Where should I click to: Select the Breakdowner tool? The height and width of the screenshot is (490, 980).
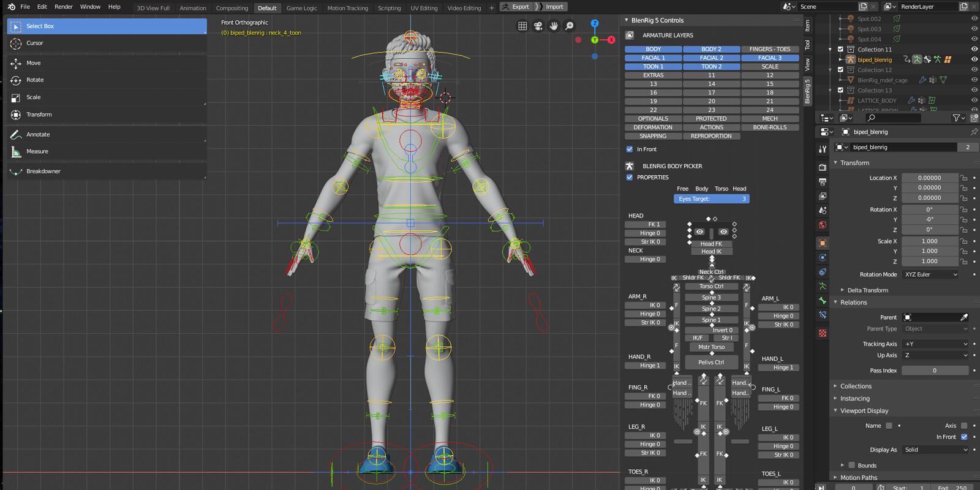pyautogui.click(x=43, y=171)
